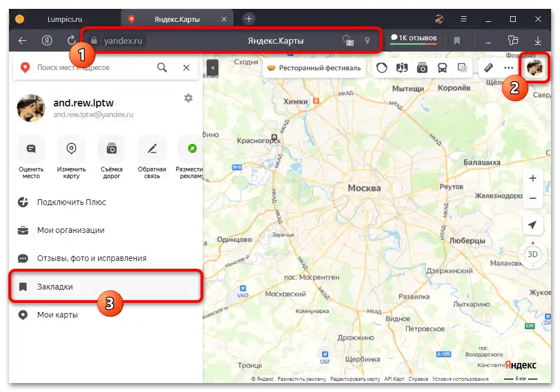Select the ruler distance tool
The width and height of the screenshot is (560, 392).
[488, 67]
